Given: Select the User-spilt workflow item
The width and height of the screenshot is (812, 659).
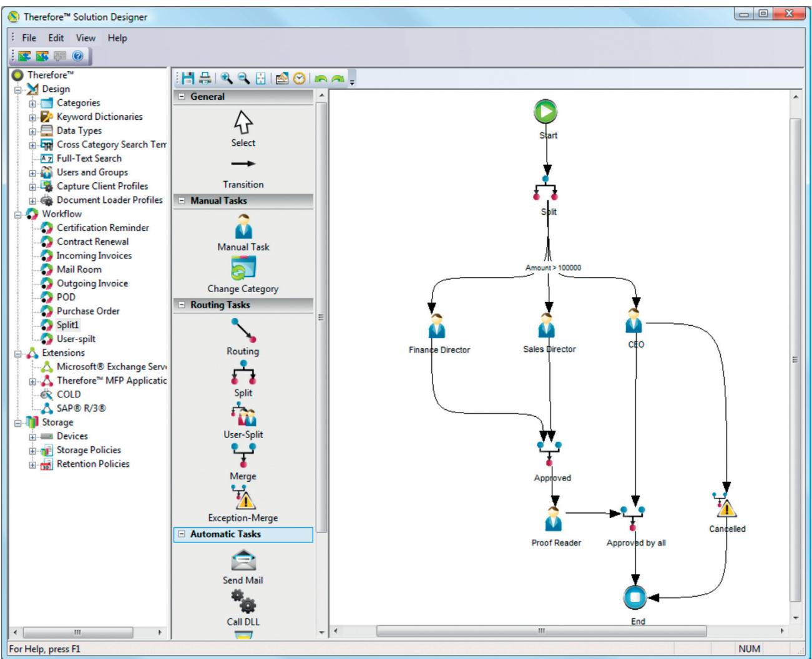Looking at the screenshot, I should click(x=76, y=339).
